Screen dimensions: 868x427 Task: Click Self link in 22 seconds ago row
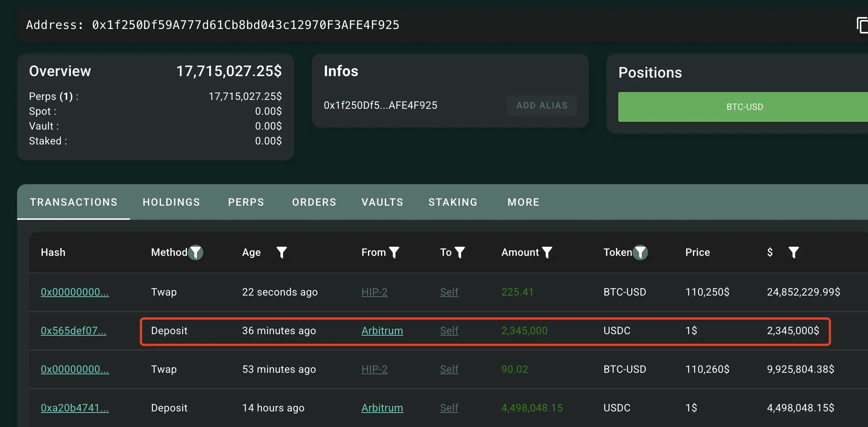tap(449, 292)
